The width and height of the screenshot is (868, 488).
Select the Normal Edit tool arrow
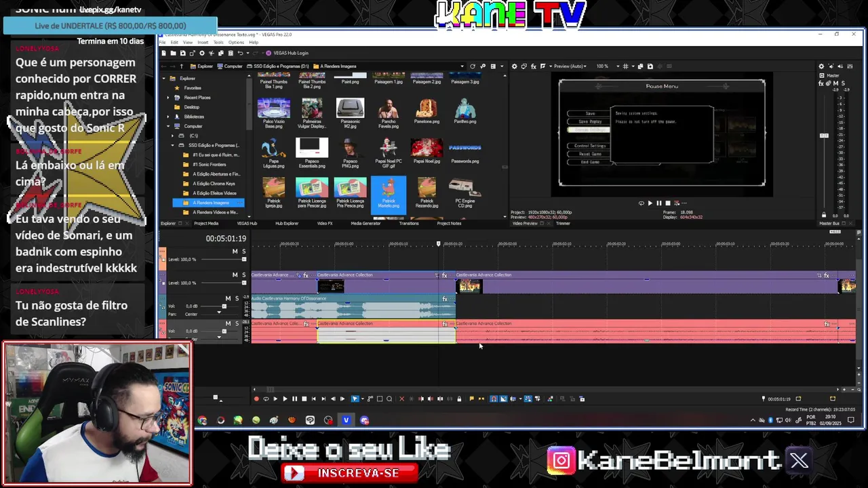click(355, 399)
